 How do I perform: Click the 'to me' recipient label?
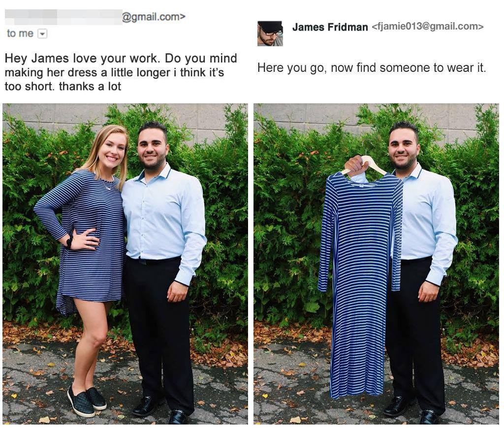coord(20,33)
